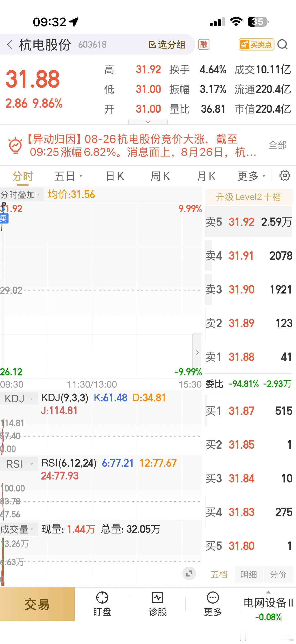Open the 买卖点 buy-sell points badge

pos(257,45)
